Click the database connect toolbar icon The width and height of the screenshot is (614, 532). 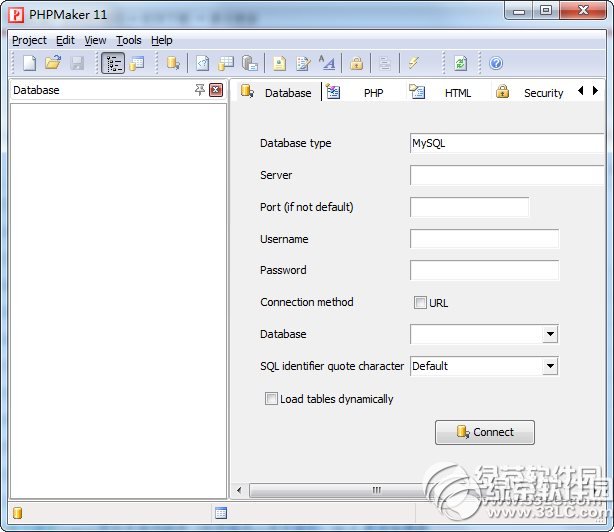173,63
